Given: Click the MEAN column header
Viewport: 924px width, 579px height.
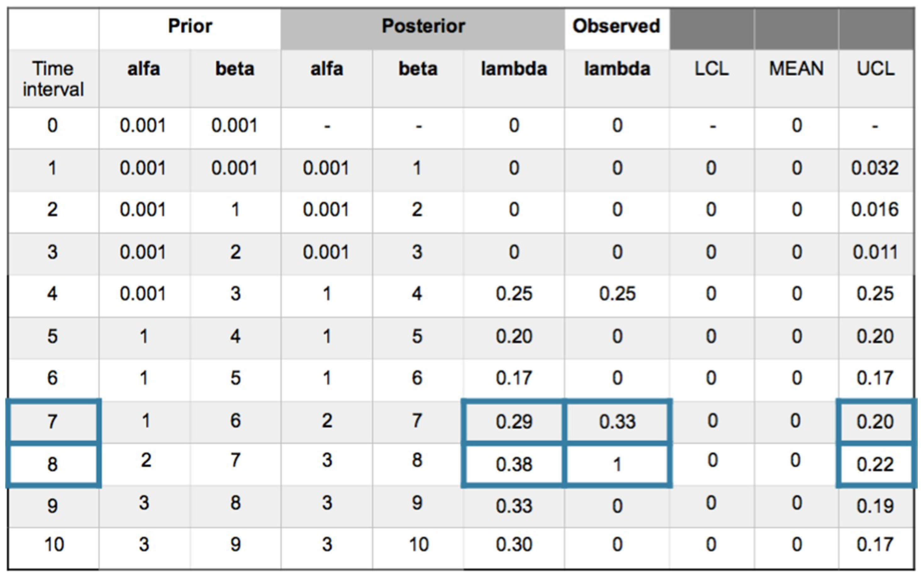Looking at the screenshot, I should (x=796, y=69).
